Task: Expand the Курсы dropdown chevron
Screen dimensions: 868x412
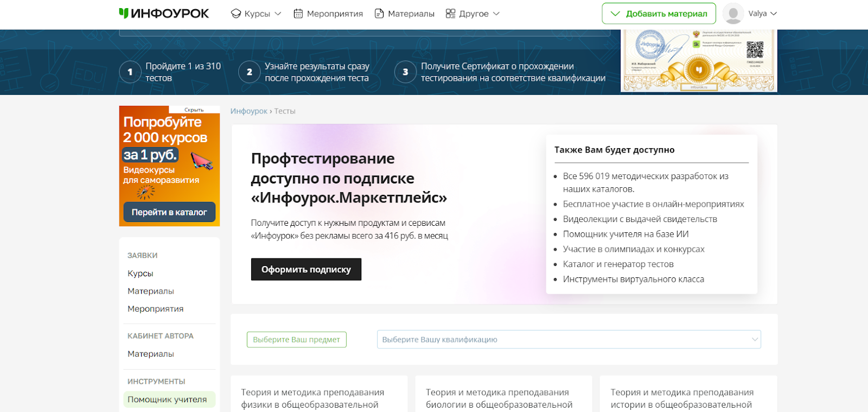Action: pos(278,14)
